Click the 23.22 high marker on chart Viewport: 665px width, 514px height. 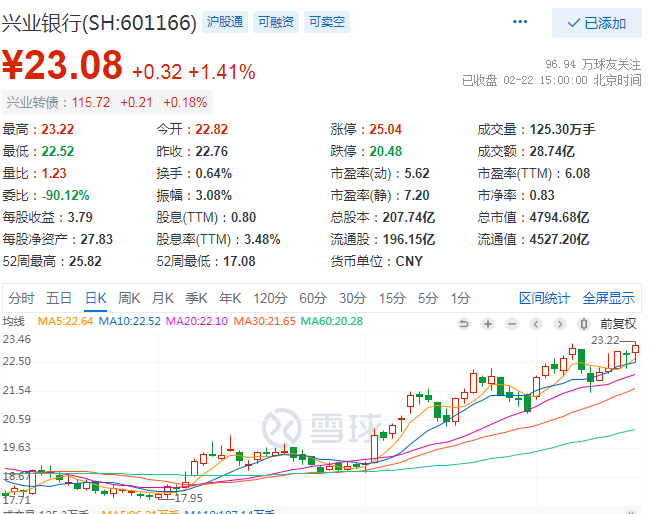(x=605, y=340)
